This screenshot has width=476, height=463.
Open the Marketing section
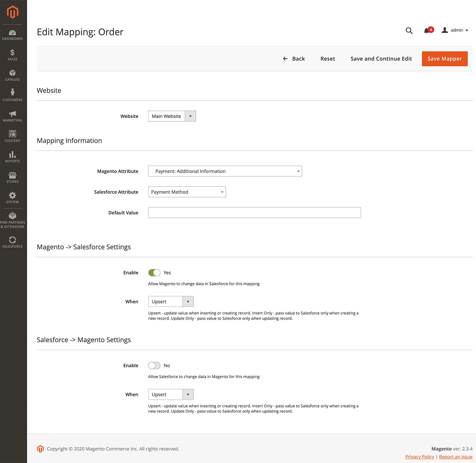click(13, 116)
